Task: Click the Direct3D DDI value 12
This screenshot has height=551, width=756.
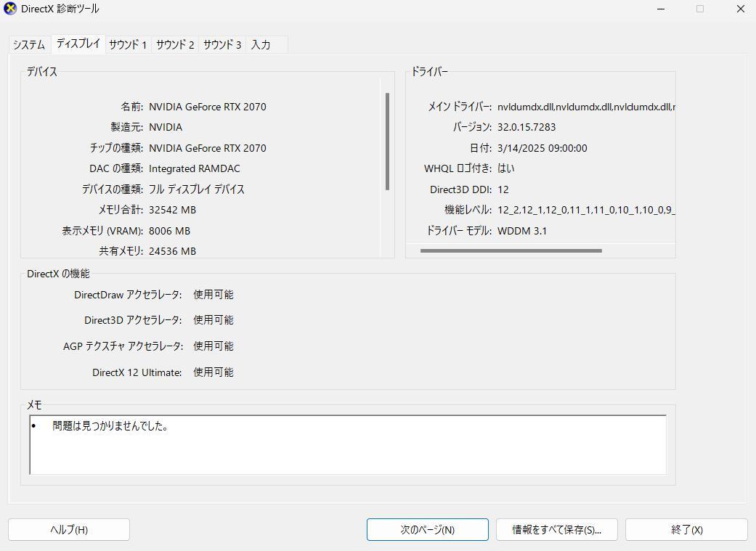Action: pos(503,189)
